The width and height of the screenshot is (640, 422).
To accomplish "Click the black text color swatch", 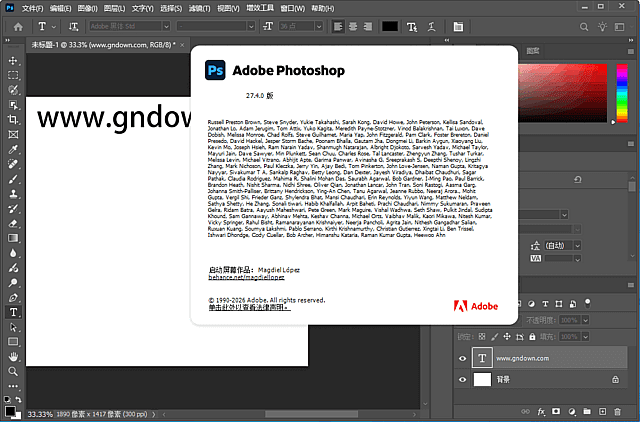I will (x=389, y=25).
